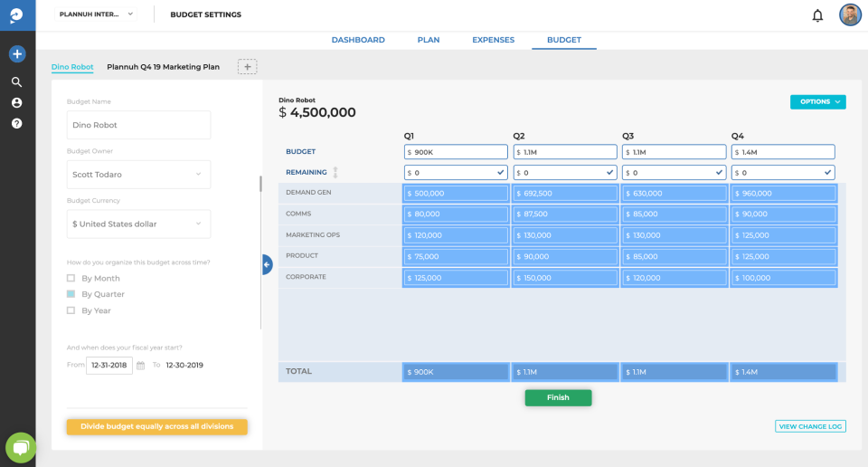Add a new budget tab with plus icon
Image resolution: width=868 pixels, height=467 pixels.
pyautogui.click(x=248, y=66)
